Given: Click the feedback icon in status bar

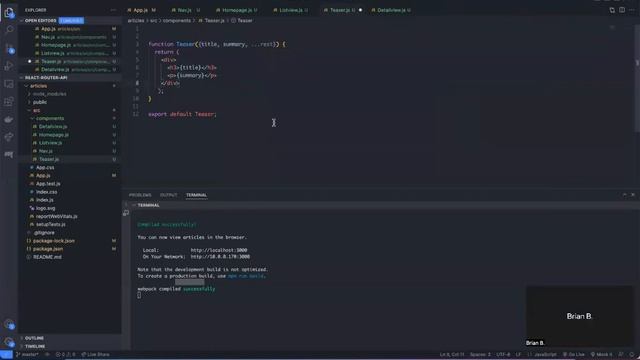Looking at the screenshot, I should click(x=621, y=355).
